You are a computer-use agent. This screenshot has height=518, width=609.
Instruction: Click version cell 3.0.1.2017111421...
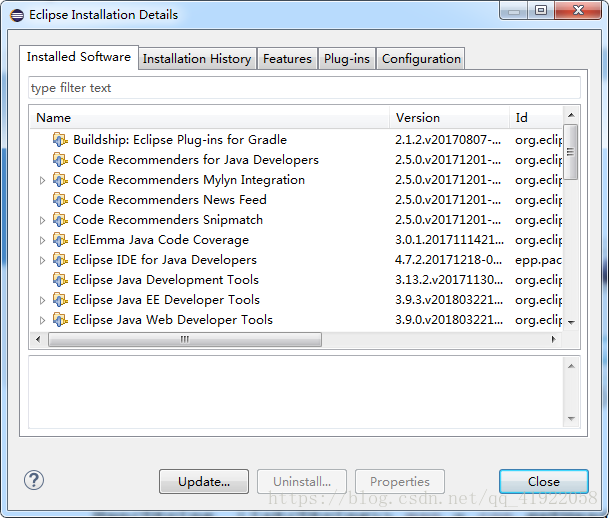click(449, 240)
